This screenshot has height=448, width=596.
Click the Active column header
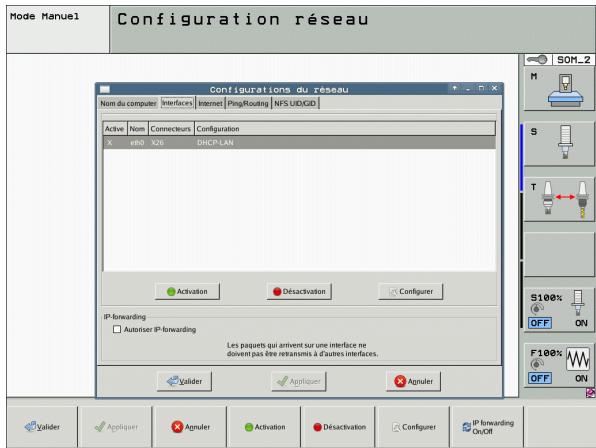115,129
